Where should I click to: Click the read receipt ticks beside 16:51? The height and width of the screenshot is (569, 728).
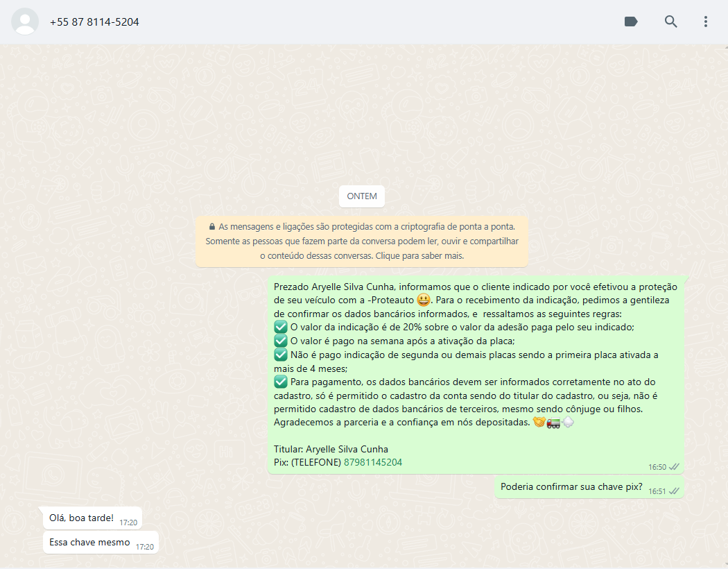click(674, 491)
